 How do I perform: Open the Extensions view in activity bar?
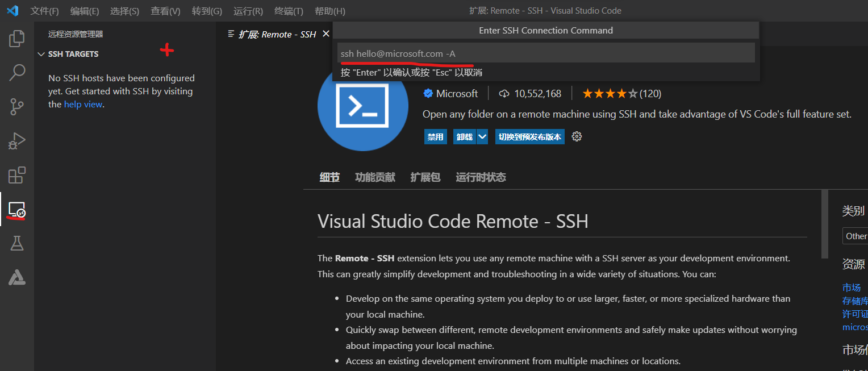pyautogui.click(x=17, y=175)
